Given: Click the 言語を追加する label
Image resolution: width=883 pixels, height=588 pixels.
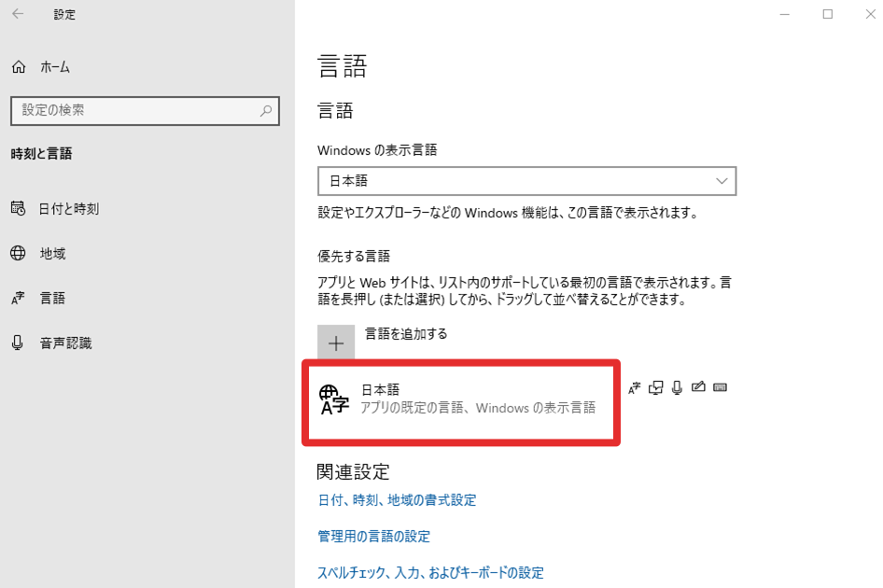Looking at the screenshot, I should tap(405, 334).
